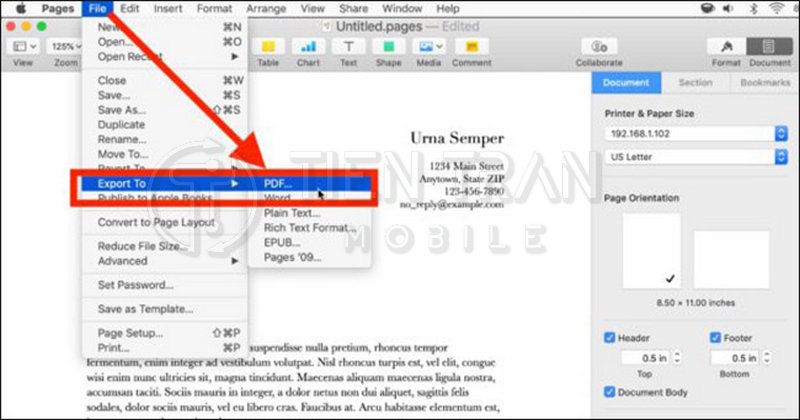Viewport: 800px width, 420px height.
Task: Click the Footer 0.5 in field
Action: click(x=735, y=358)
